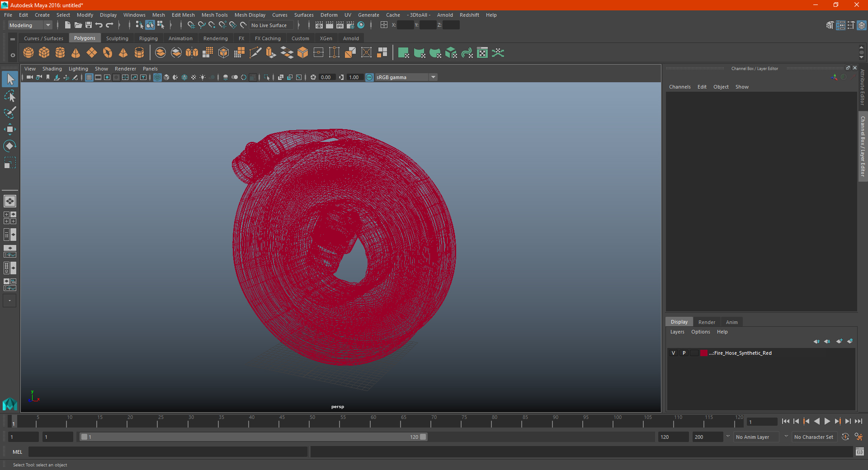Image resolution: width=868 pixels, height=470 pixels.
Task: Click the MEL command input field
Action: pos(168,452)
